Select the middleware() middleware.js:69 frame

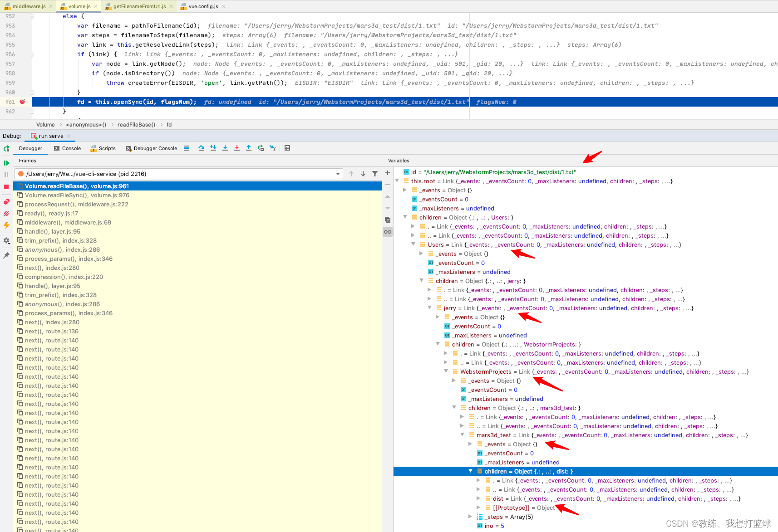tap(197, 222)
